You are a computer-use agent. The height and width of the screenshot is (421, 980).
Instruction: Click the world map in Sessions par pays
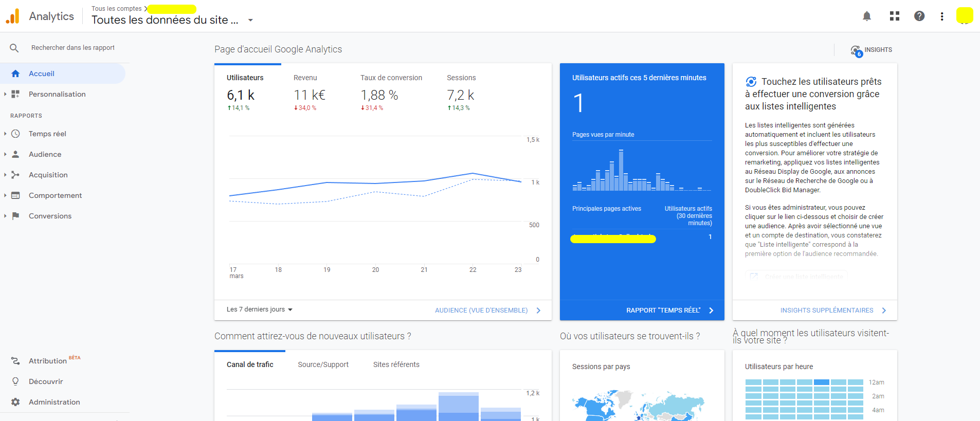[x=638, y=406]
